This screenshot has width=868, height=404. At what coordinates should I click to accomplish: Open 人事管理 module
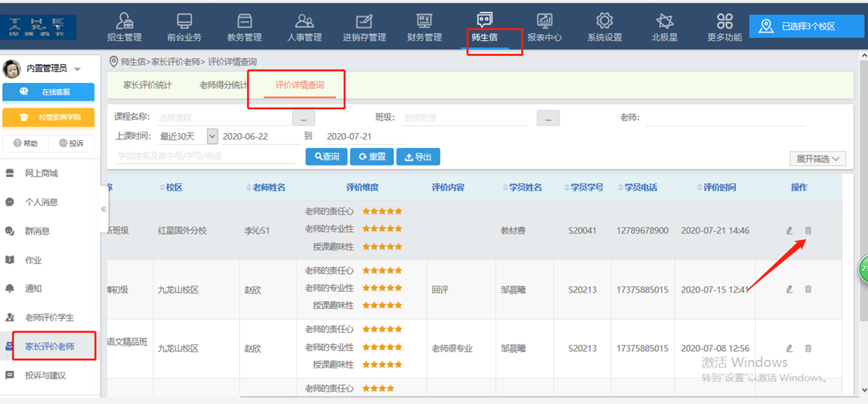coord(304,28)
